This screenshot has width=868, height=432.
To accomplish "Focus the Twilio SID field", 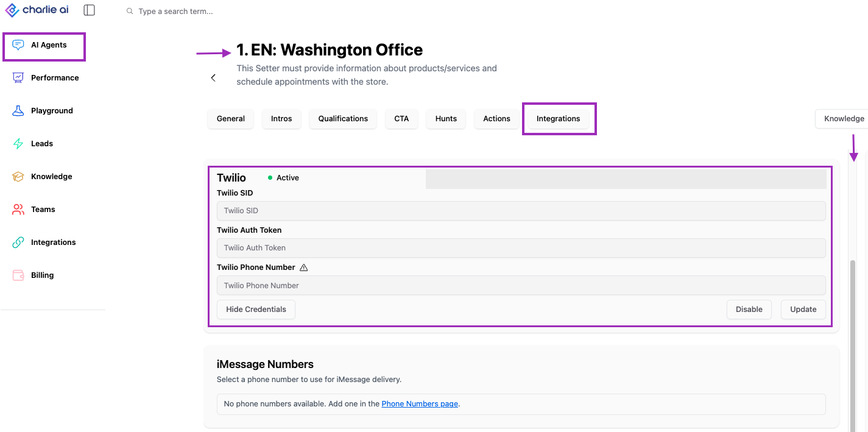I will pos(521,211).
